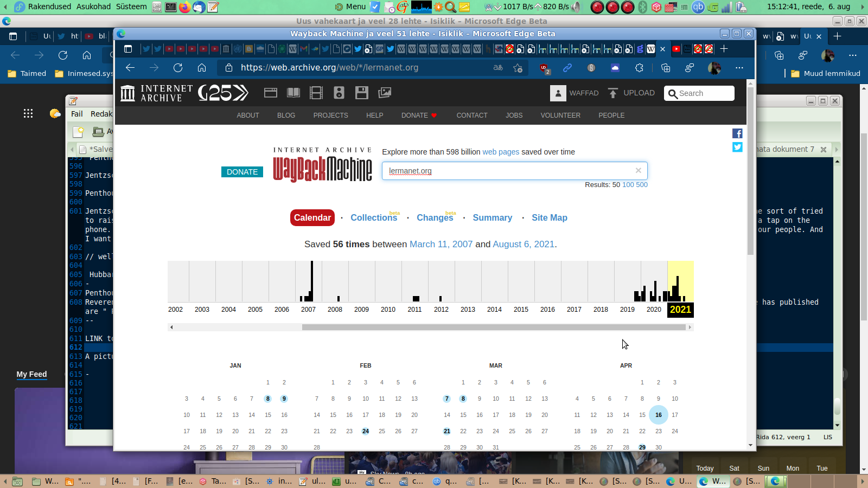Open the apps grid icon in the background Edge window

point(28,113)
